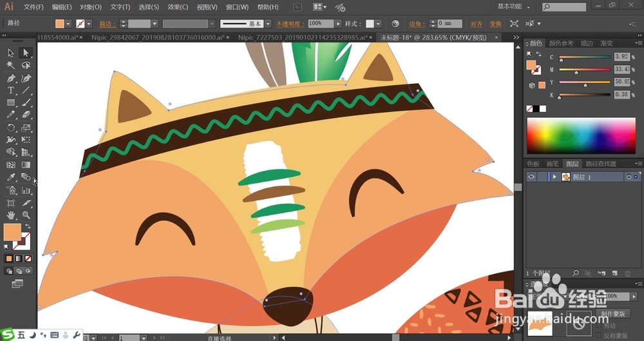
Task: Click the swap fill and stroke arrows in toolbar
Action: tap(28, 226)
